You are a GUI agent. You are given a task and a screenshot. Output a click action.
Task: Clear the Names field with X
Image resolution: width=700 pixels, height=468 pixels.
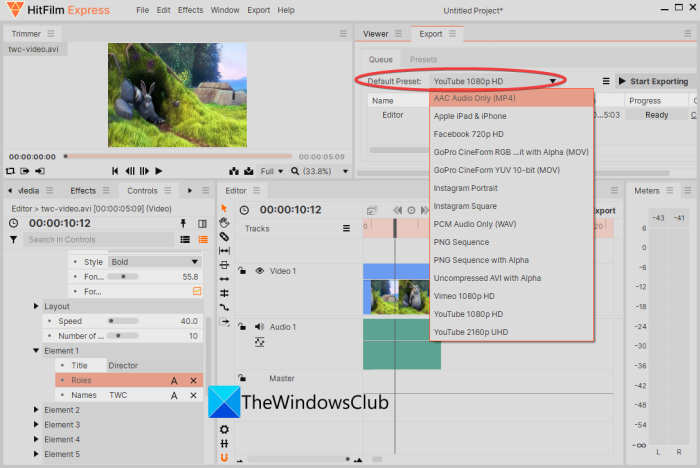coord(193,395)
